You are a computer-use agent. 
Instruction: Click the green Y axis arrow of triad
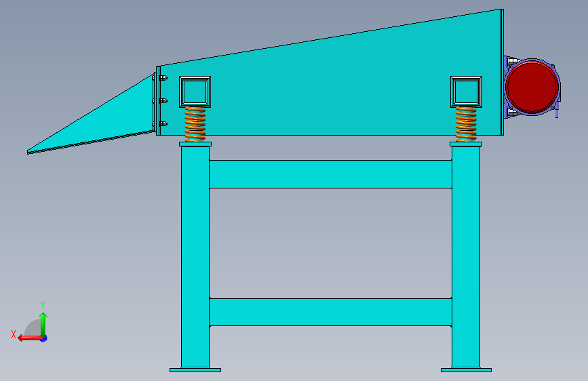click(x=43, y=324)
